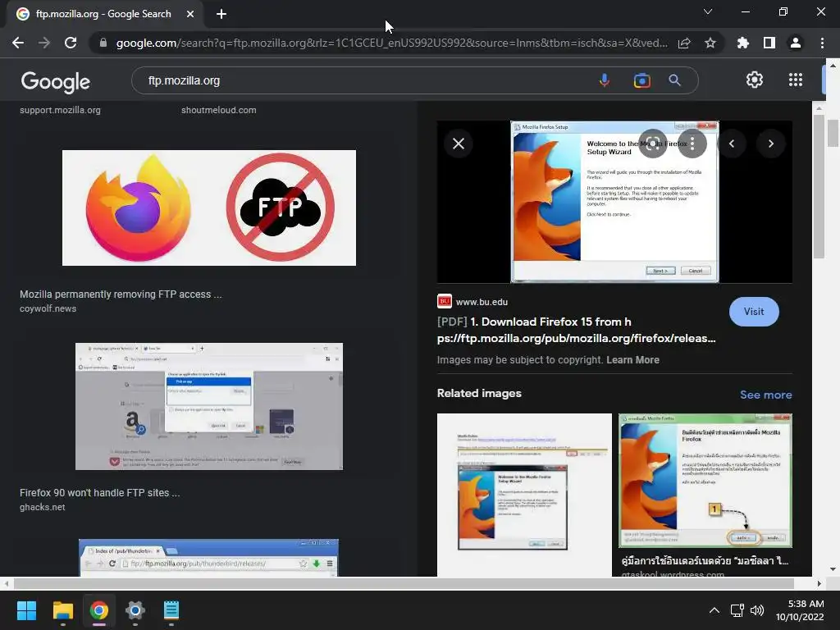Open network status in the tray
The height and width of the screenshot is (630, 840).
(x=737, y=610)
